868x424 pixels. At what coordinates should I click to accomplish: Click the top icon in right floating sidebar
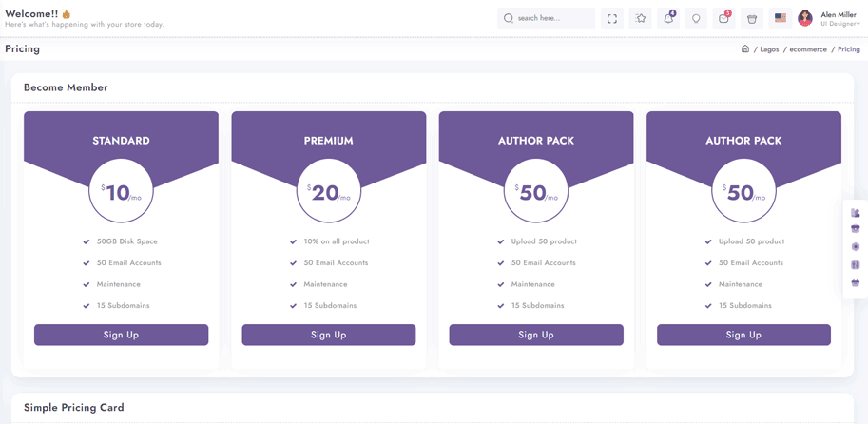coord(856,213)
